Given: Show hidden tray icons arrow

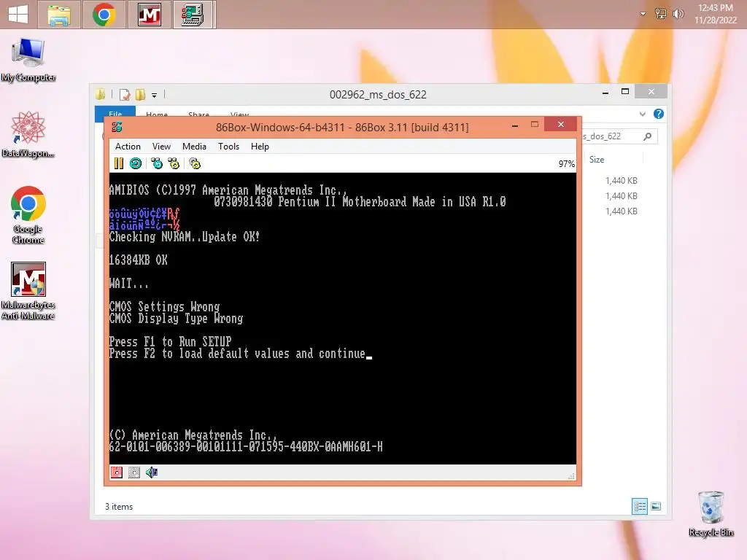Looking at the screenshot, I should pos(643,14).
